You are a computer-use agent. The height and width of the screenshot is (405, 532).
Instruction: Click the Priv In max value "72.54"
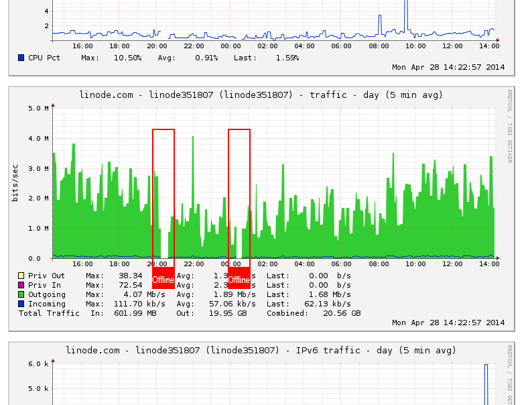coord(130,285)
